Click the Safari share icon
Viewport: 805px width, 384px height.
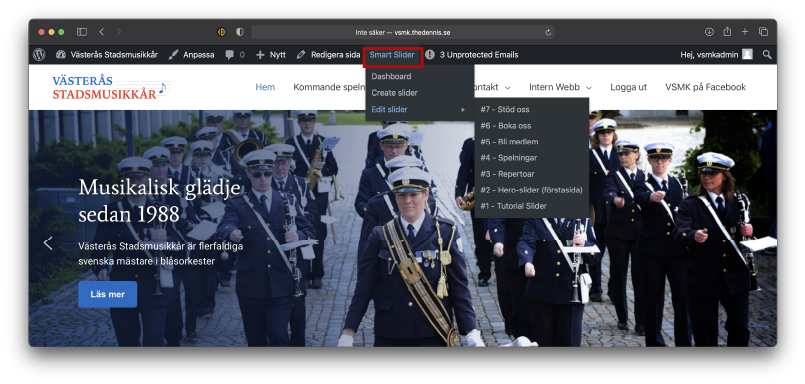coord(727,32)
